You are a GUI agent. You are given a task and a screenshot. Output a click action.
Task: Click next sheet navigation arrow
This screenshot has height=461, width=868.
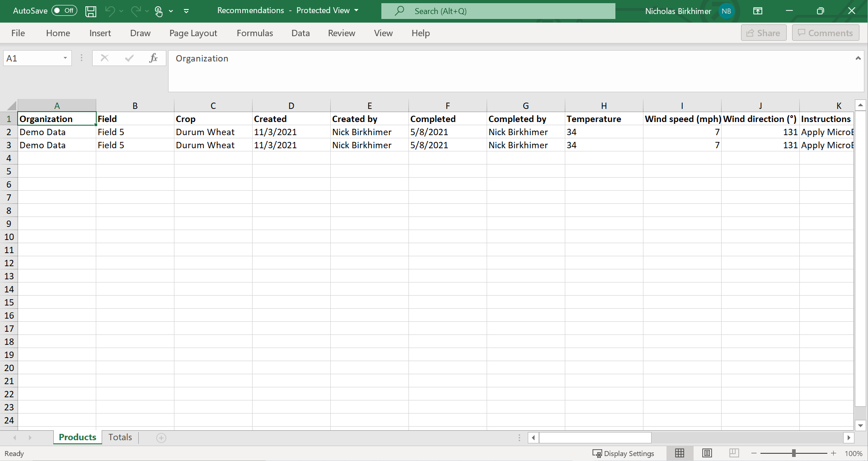point(30,437)
